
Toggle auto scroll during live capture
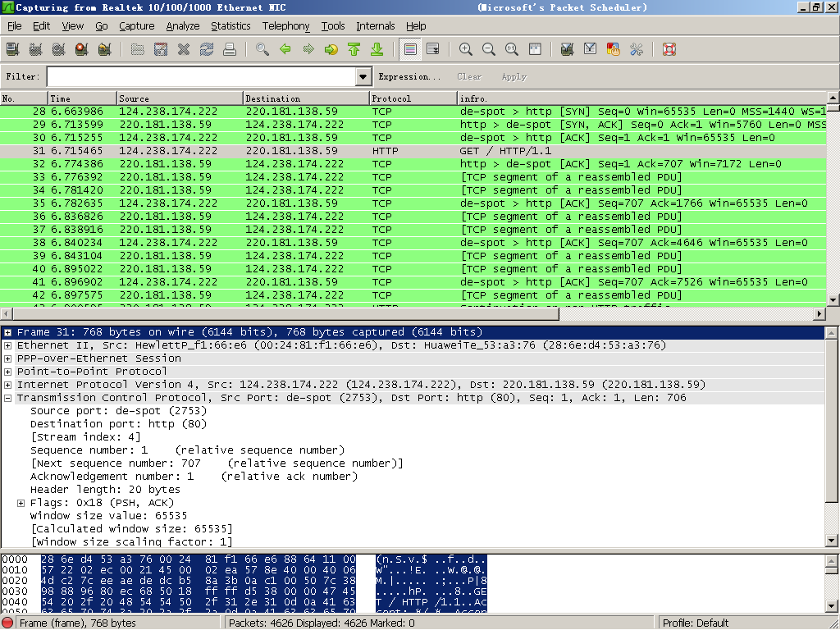click(433, 49)
